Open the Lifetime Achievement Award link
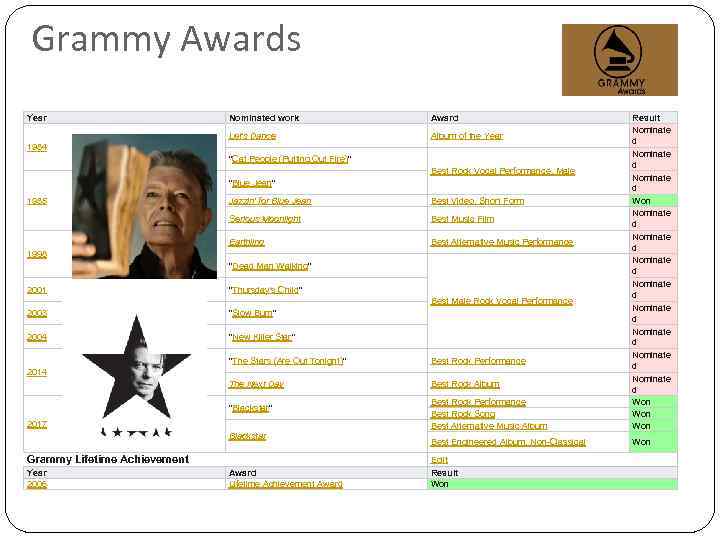This screenshot has width=720, height=540. tap(286, 484)
